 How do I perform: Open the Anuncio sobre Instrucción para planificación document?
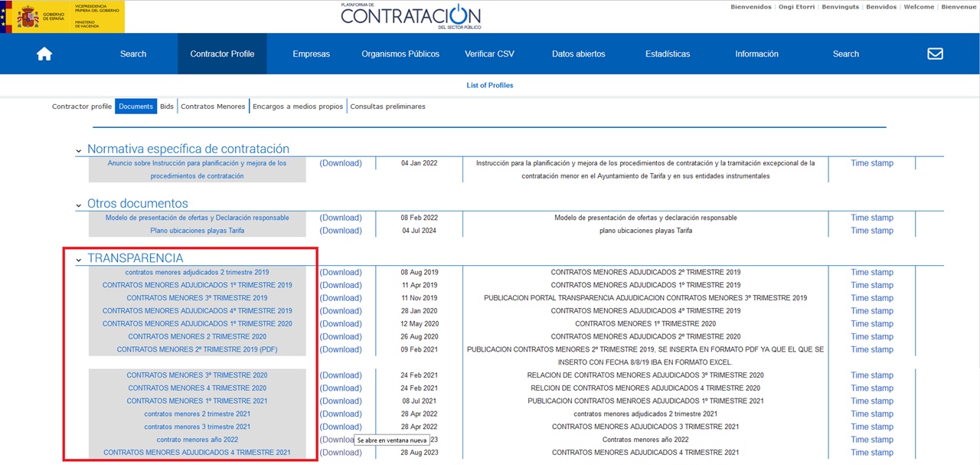pos(197,169)
